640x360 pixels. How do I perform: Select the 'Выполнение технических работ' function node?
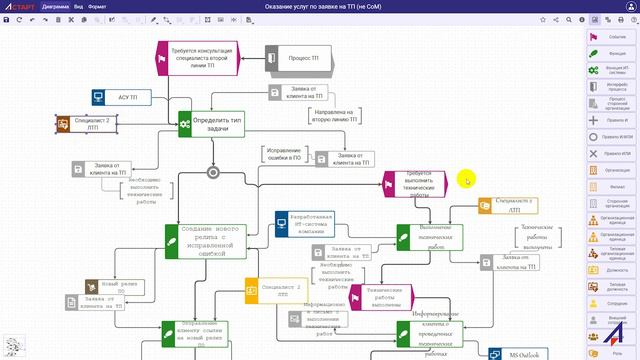430,237
